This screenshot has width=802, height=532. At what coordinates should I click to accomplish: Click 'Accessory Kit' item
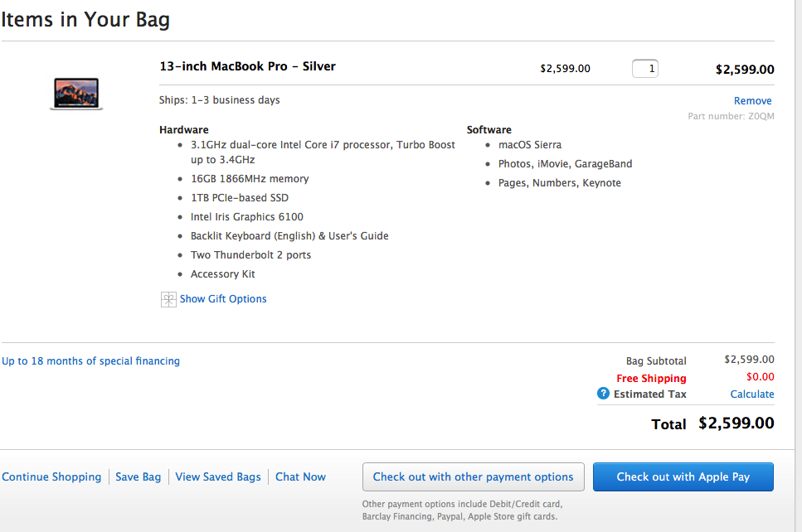point(222,274)
